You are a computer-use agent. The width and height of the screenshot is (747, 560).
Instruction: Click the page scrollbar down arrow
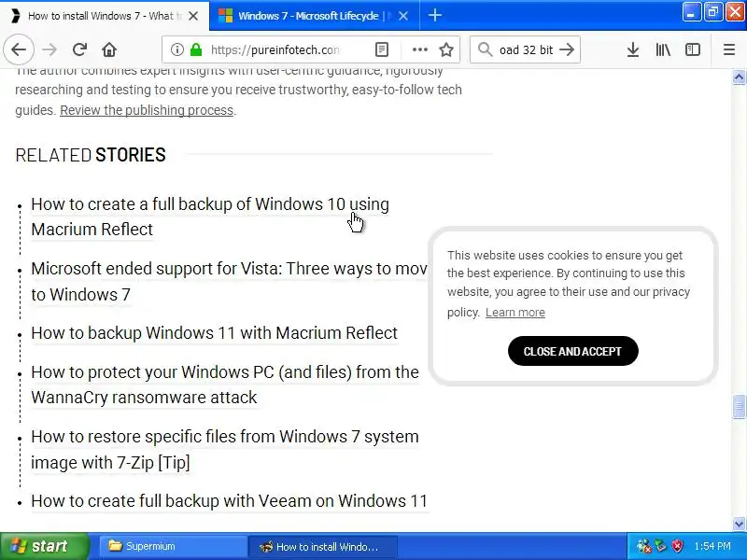click(739, 524)
